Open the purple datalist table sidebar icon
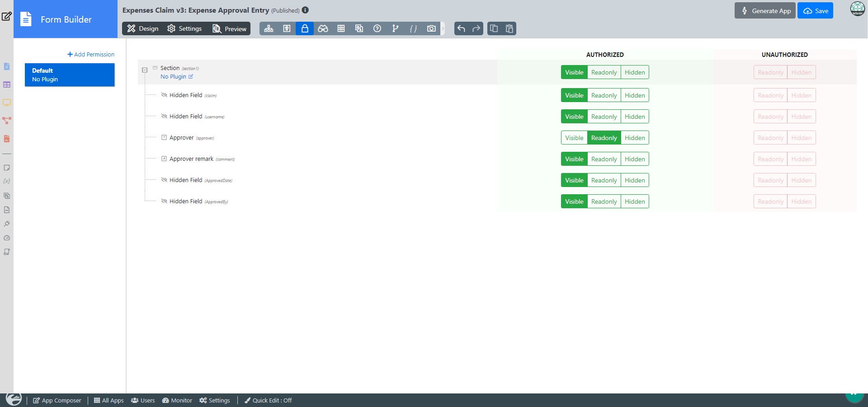 pos(7,84)
